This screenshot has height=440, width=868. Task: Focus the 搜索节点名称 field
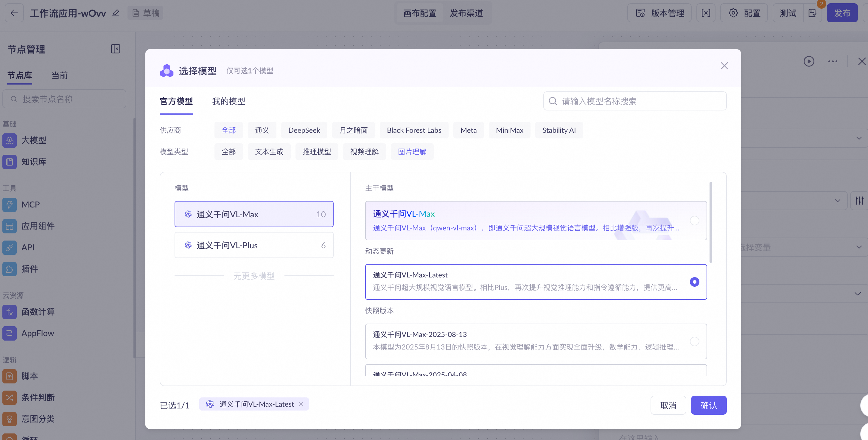64,99
